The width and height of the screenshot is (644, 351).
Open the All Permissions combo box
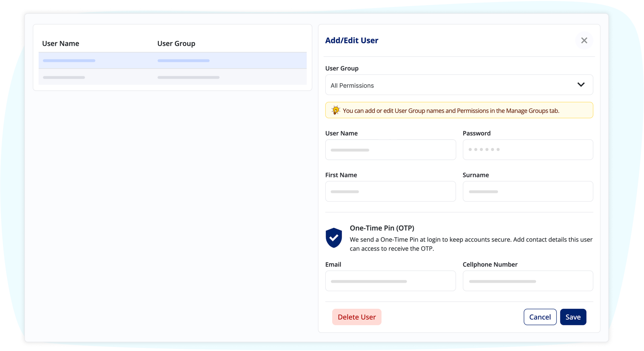[459, 85]
